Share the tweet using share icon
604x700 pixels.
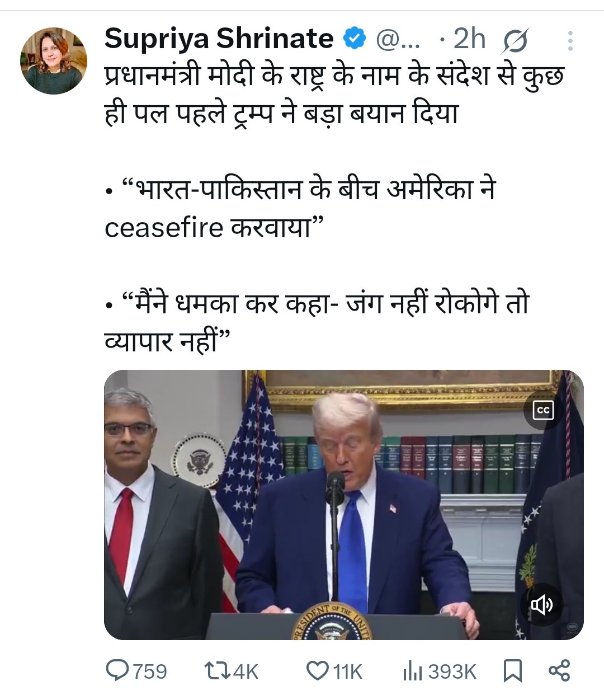[x=559, y=670]
